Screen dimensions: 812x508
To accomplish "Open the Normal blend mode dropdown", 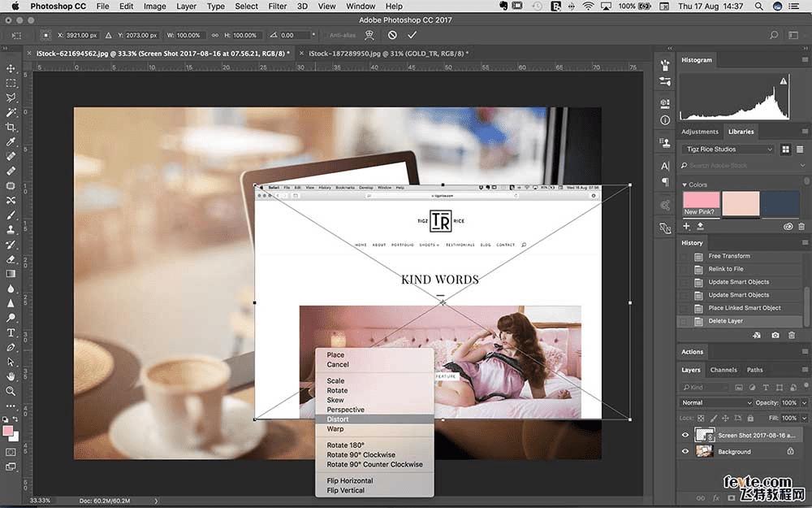I will 717,403.
